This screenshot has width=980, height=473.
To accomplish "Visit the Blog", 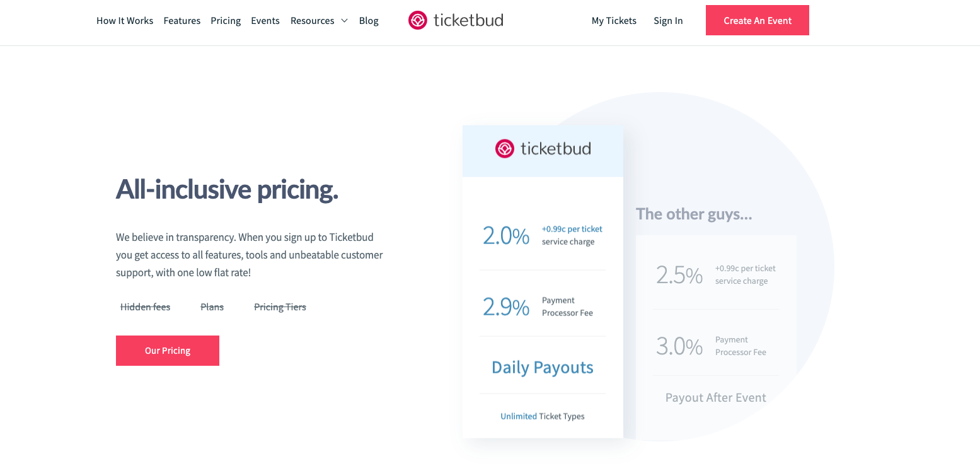I will (368, 21).
